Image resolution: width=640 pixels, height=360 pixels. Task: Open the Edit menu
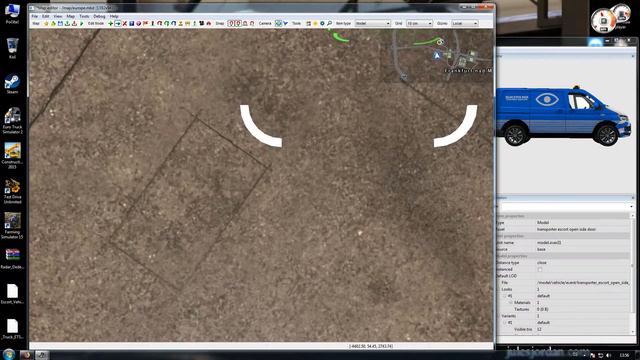pyautogui.click(x=46, y=16)
